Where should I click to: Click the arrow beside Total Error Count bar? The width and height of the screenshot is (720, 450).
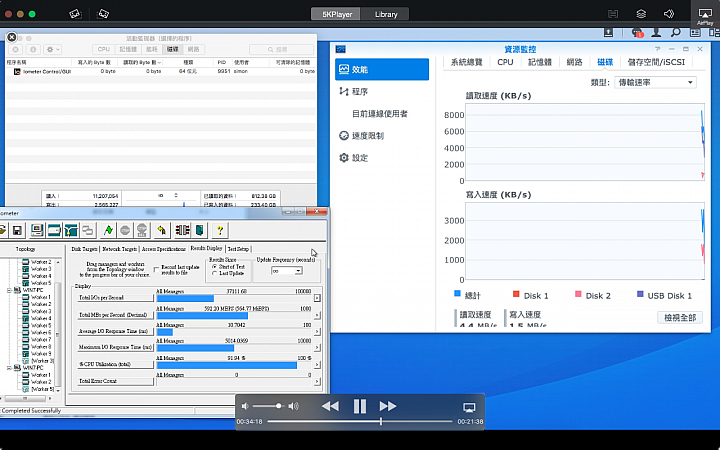pyautogui.click(x=317, y=381)
